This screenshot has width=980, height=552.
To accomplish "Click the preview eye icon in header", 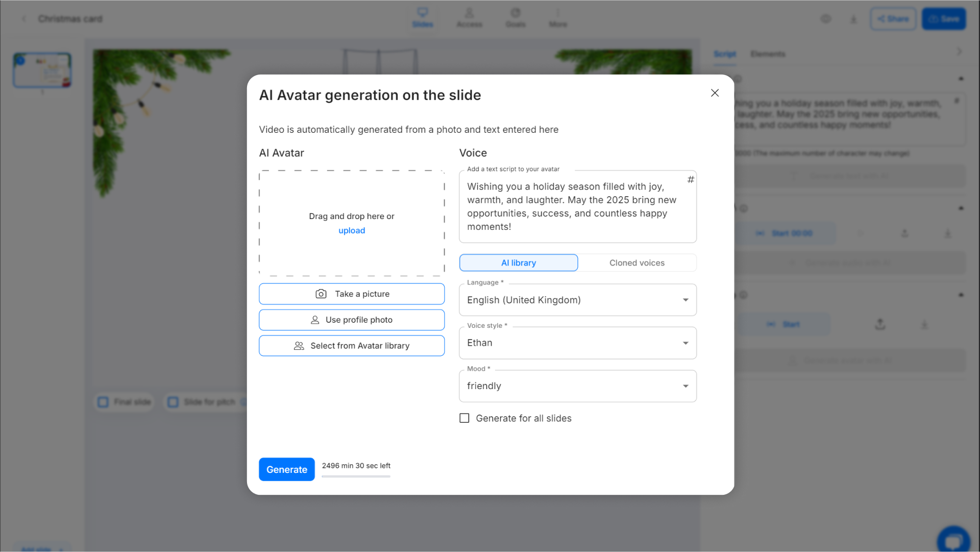I will 825,19.
